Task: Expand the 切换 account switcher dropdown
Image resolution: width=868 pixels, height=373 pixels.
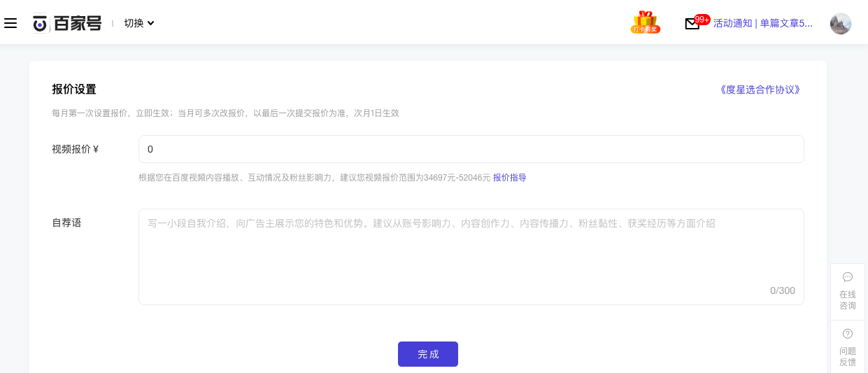Action: 139,23
